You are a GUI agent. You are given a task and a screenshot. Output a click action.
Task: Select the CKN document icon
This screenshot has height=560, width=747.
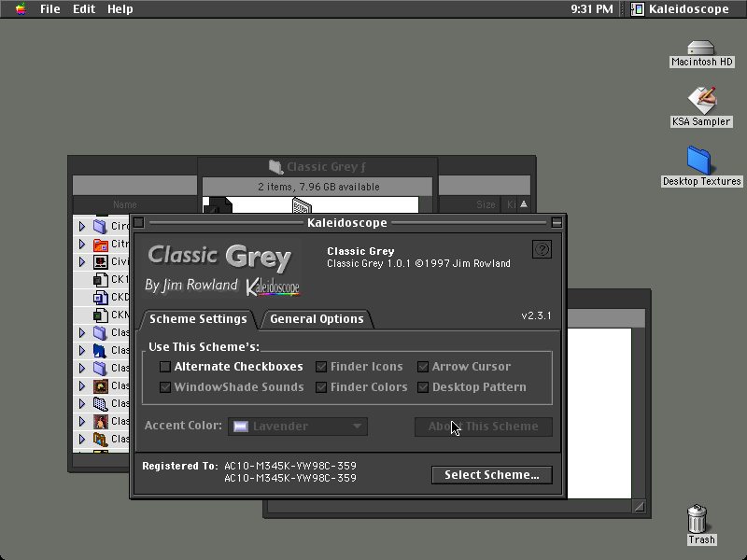tap(100, 315)
